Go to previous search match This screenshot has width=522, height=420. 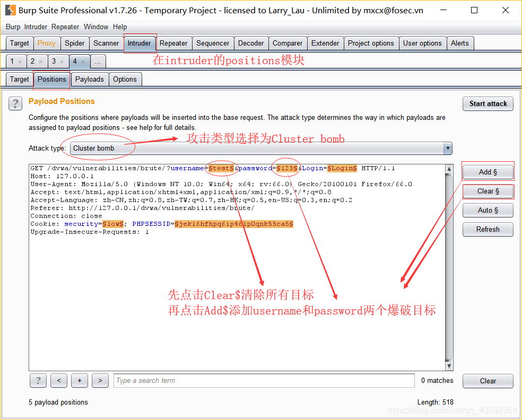tap(59, 380)
